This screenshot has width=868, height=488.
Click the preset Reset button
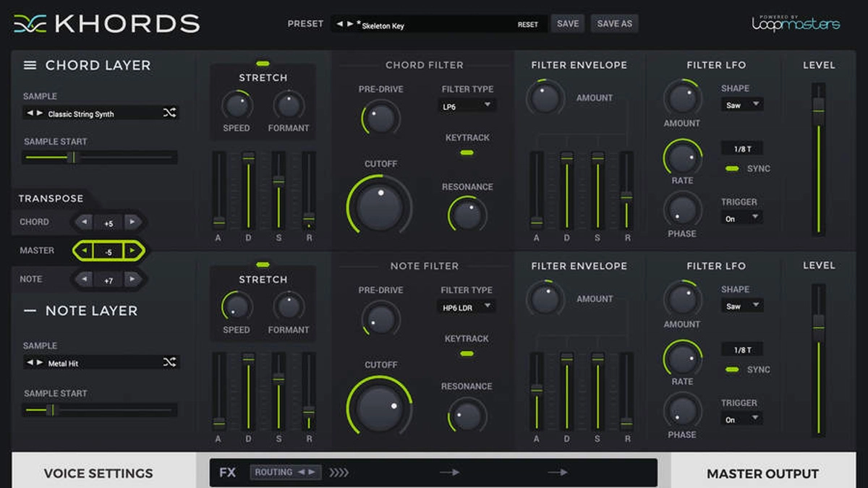pyautogui.click(x=528, y=25)
